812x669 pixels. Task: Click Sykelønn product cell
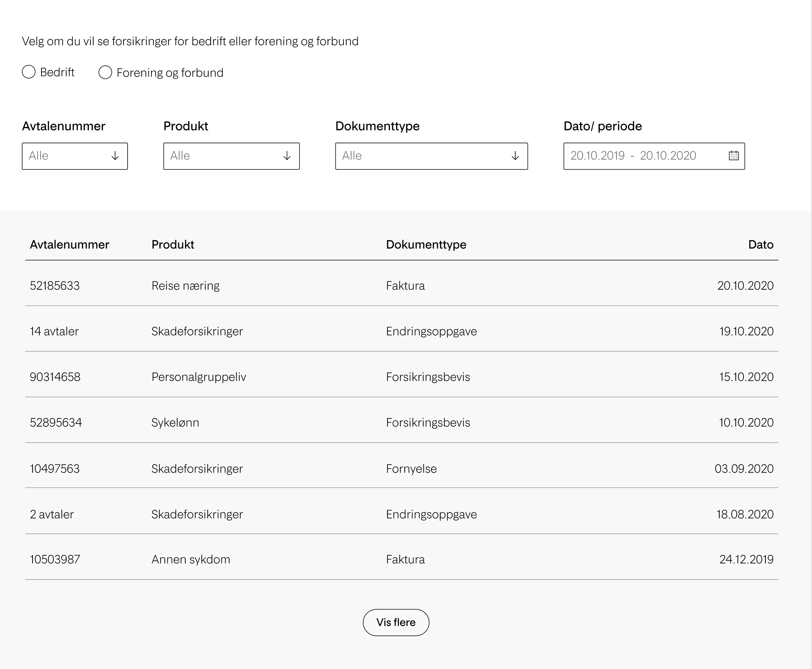tap(175, 423)
